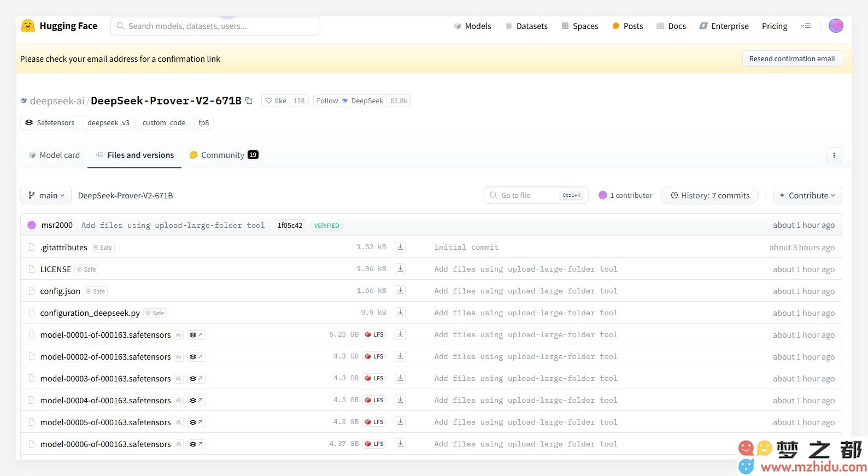Image resolution: width=868 pixels, height=476 pixels.
Task: Click the custom_code tag
Action: coord(164,122)
